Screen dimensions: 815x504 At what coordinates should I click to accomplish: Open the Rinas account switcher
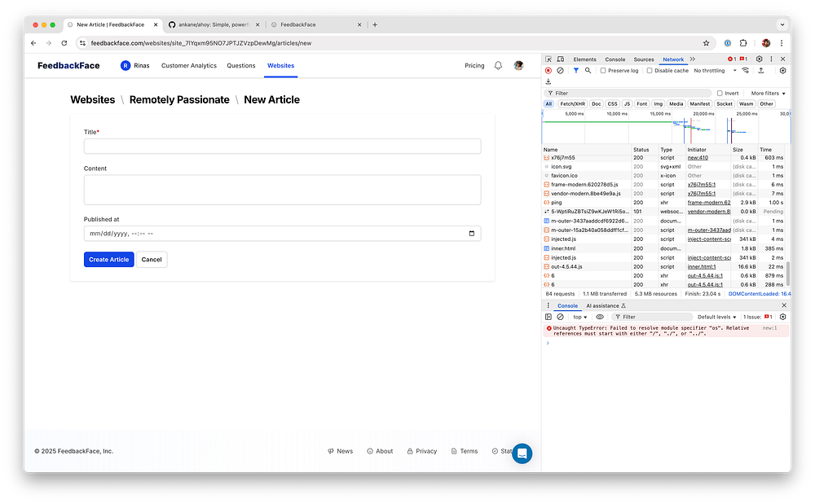pyautogui.click(x=135, y=65)
